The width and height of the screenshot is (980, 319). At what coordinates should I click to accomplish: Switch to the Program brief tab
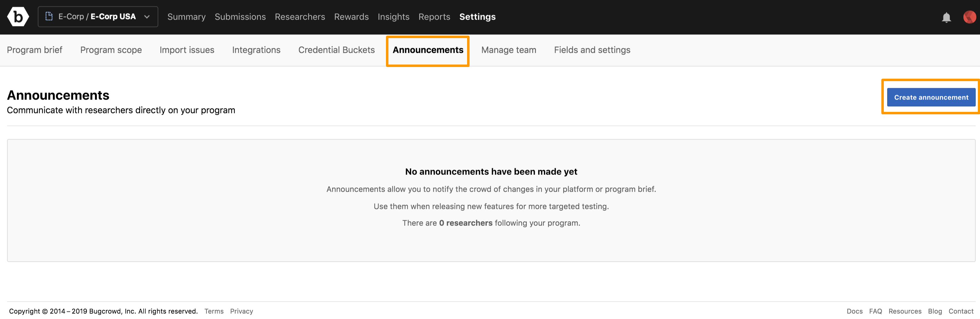[35, 50]
